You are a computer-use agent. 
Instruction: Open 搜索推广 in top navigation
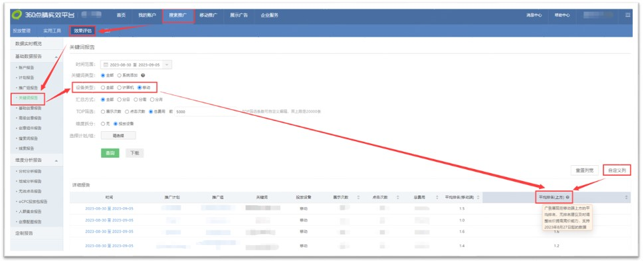pyautogui.click(x=178, y=15)
